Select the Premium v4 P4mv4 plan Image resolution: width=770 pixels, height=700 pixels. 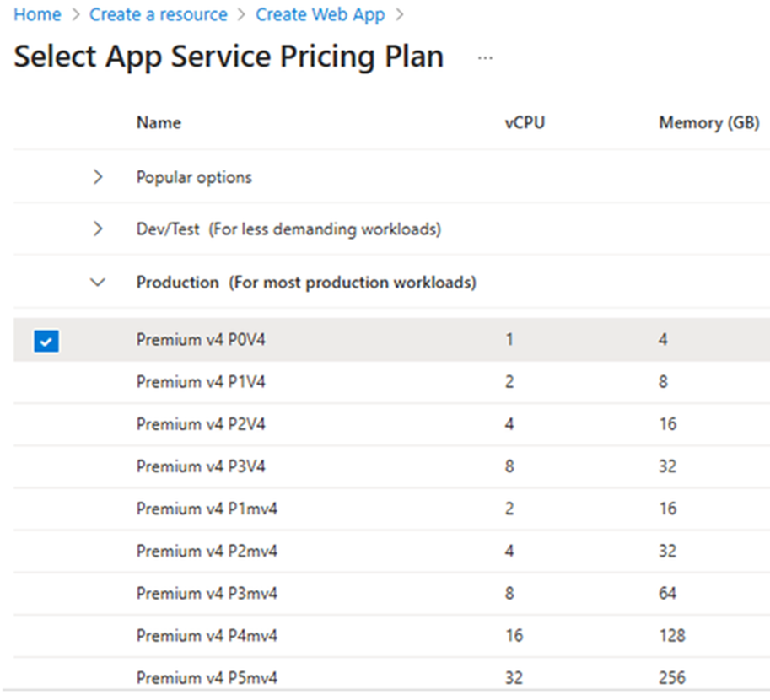pos(207,635)
